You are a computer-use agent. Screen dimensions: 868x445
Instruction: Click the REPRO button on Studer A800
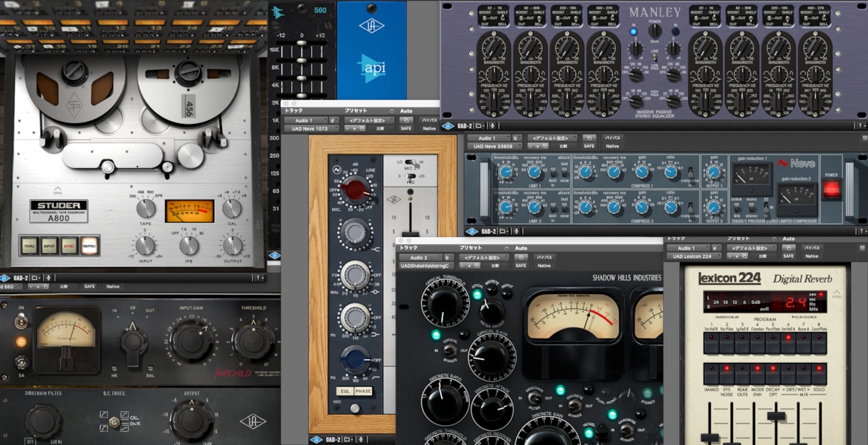(x=90, y=246)
